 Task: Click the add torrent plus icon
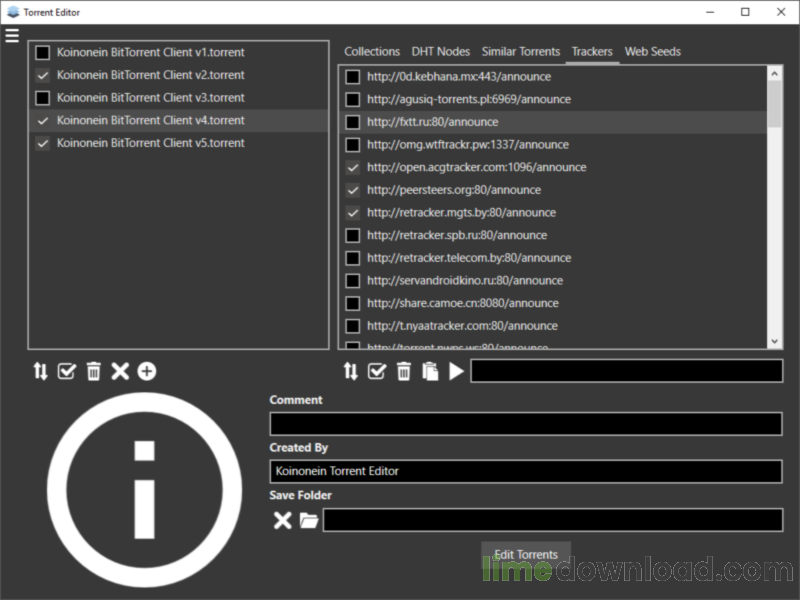(x=146, y=371)
